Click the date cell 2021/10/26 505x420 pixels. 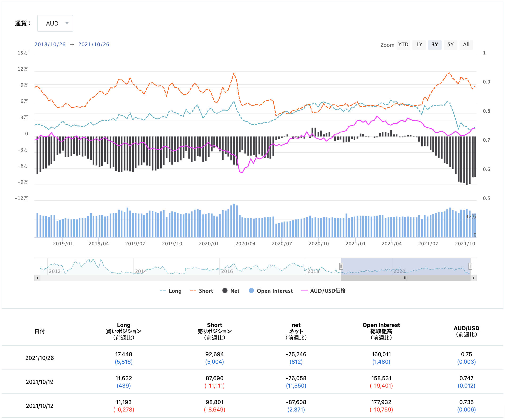tap(40, 358)
